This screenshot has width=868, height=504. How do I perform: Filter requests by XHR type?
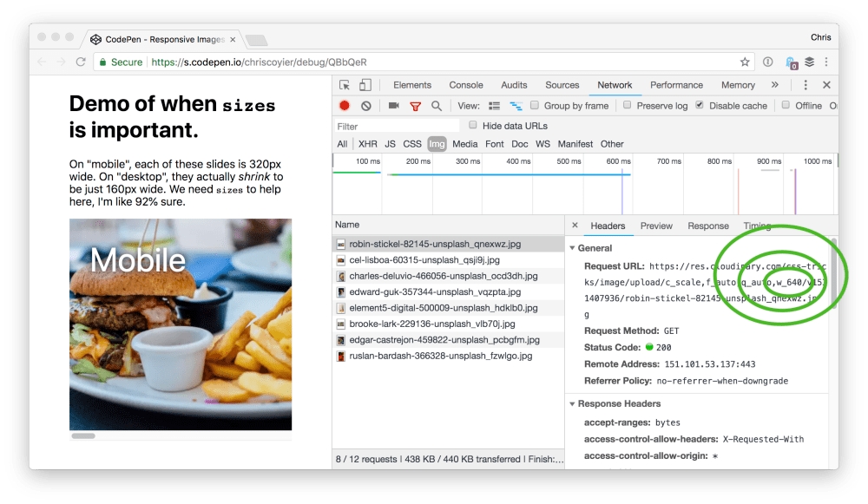(368, 144)
